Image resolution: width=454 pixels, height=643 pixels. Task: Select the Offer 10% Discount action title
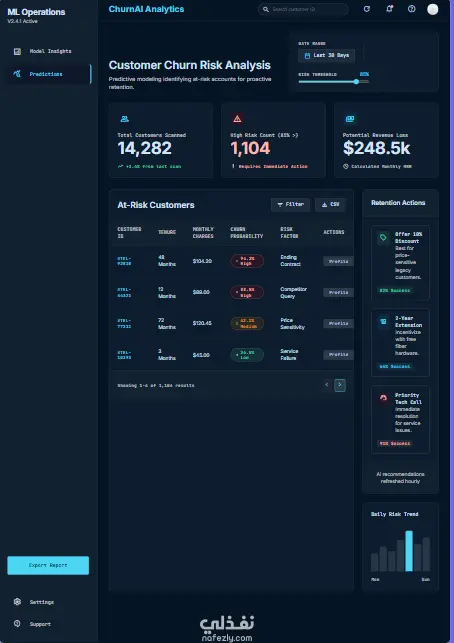pos(408,238)
